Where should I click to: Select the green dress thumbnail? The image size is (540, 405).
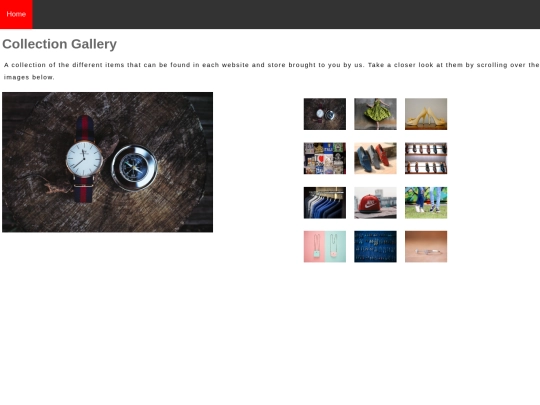(x=375, y=114)
